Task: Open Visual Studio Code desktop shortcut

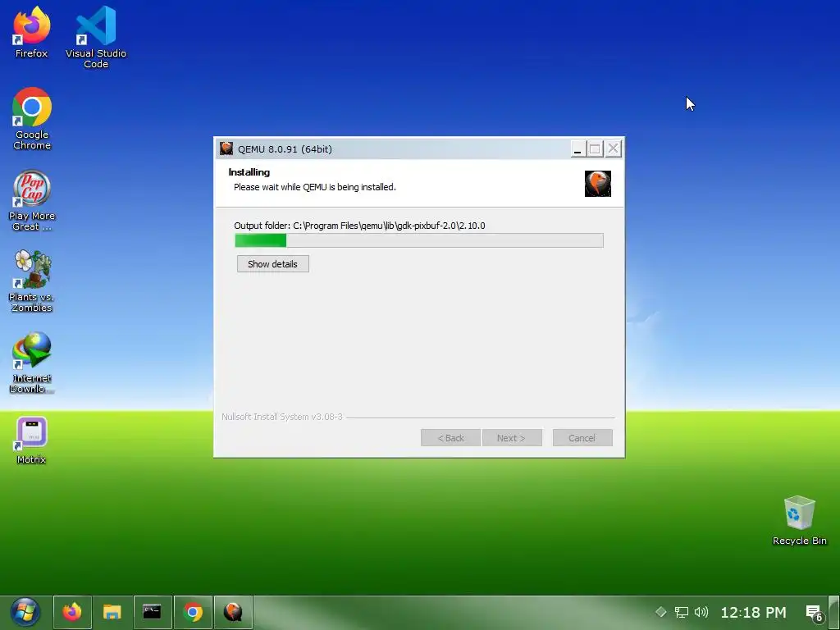Action: (96, 37)
